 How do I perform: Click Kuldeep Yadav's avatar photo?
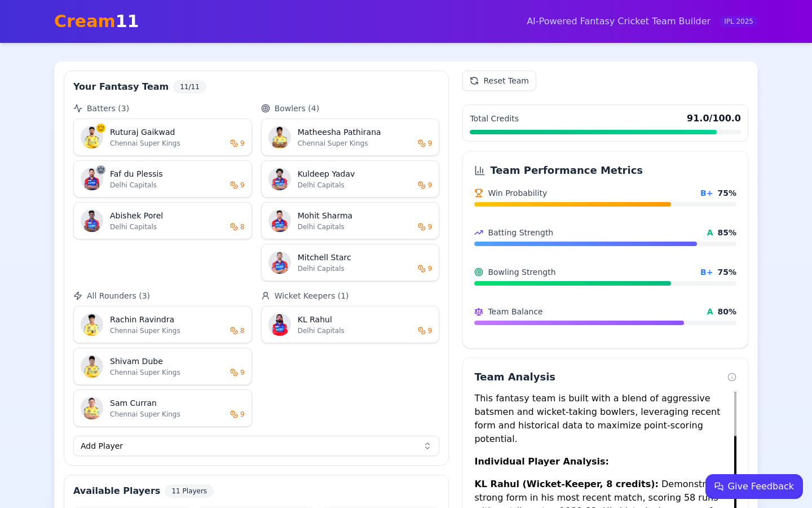click(280, 179)
